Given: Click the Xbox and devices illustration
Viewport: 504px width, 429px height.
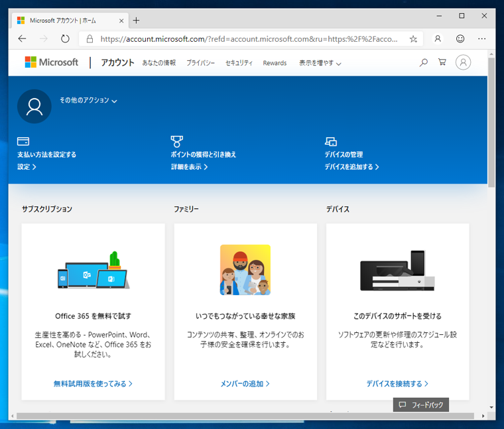Looking at the screenshot, I should [398, 271].
